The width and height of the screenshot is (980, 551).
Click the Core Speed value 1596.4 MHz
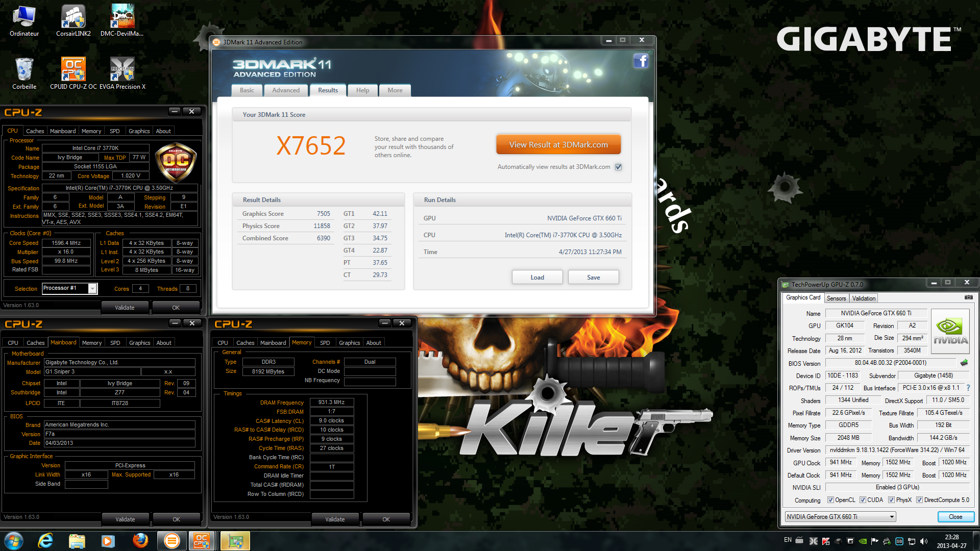coord(66,243)
